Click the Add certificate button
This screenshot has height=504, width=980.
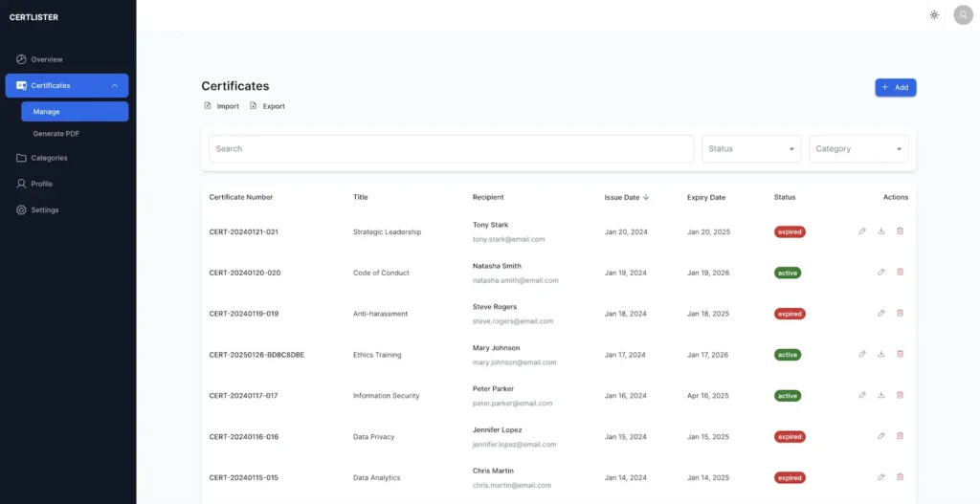pyautogui.click(x=895, y=87)
